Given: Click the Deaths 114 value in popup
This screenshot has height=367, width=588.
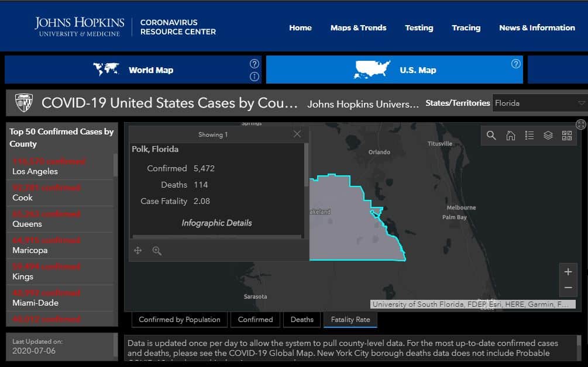Looking at the screenshot, I should pyautogui.click(x=201, y=185).
